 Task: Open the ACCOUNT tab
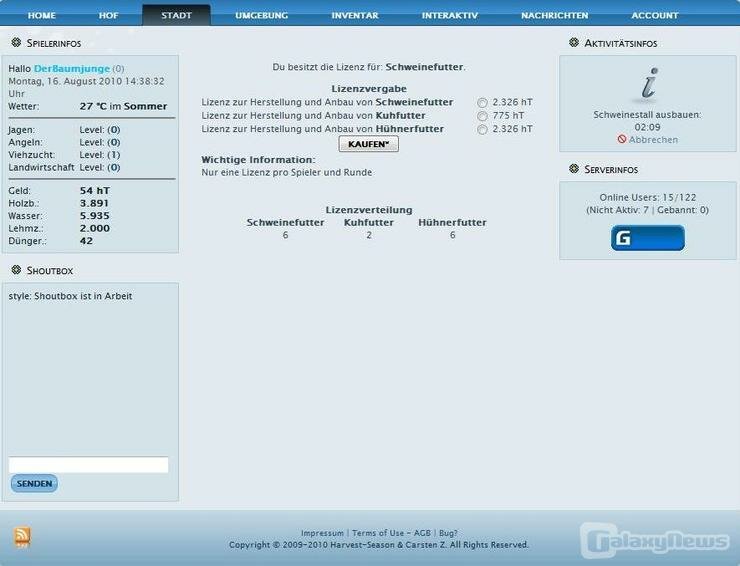click(x=655, y=16)
